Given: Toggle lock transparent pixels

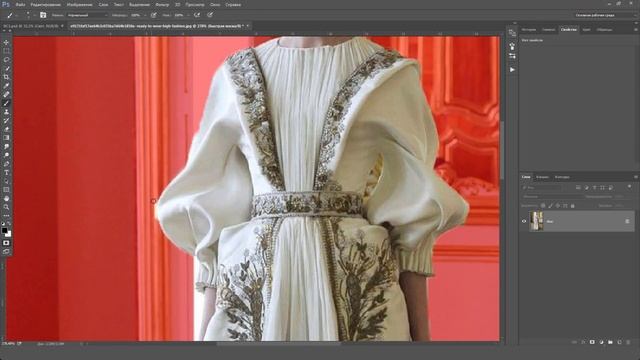Looking at the screenshot, I should [x=543, y=206].
